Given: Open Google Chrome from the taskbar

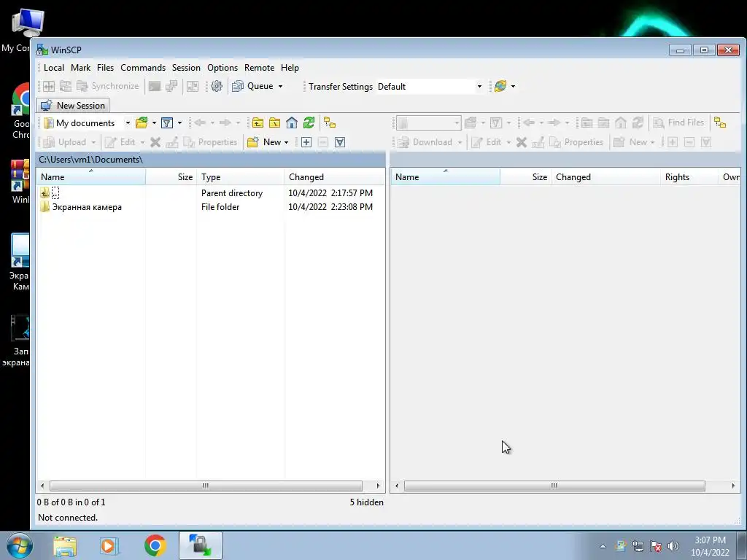Looking at the screenshot, I should (x=155, y=545).
